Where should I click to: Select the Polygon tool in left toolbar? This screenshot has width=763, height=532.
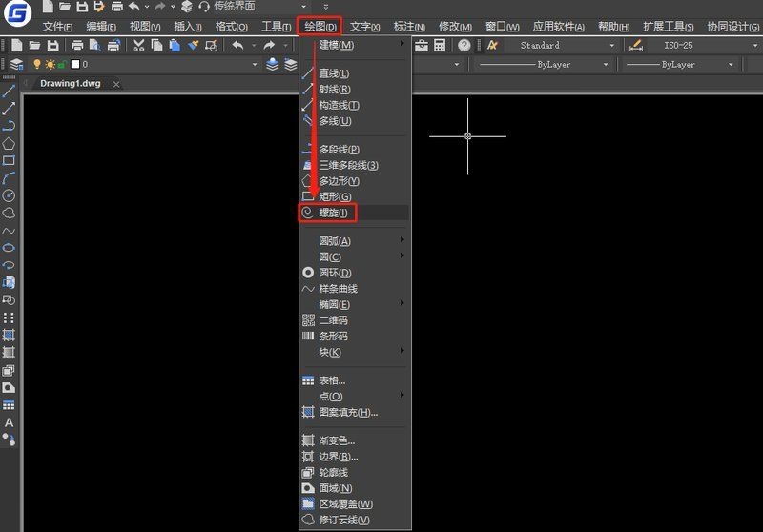[9, 143]
